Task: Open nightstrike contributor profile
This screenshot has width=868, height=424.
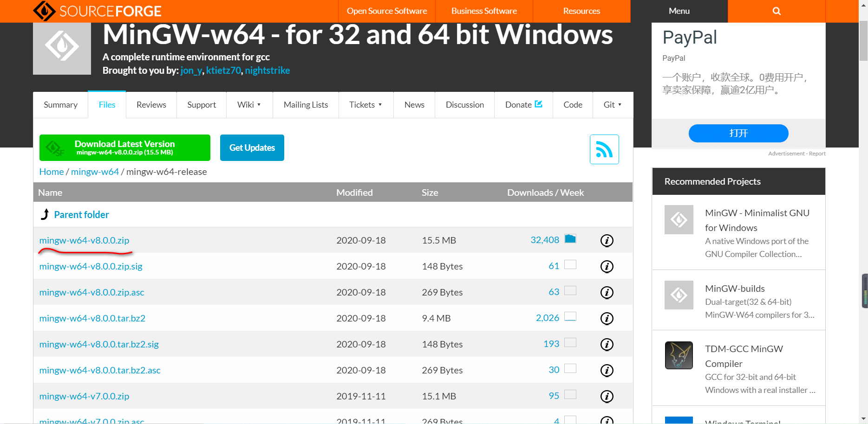Action: click(268, 71)
